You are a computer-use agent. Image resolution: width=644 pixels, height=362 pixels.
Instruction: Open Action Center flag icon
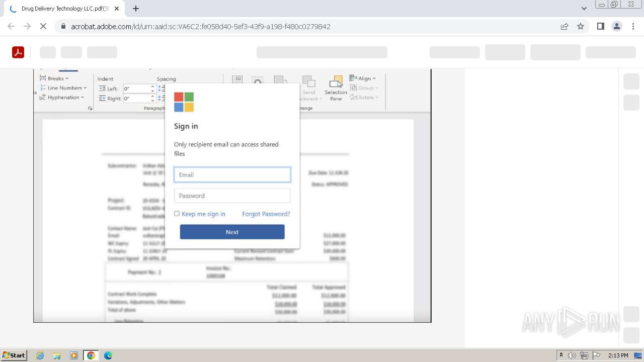[x=596, y=355]
